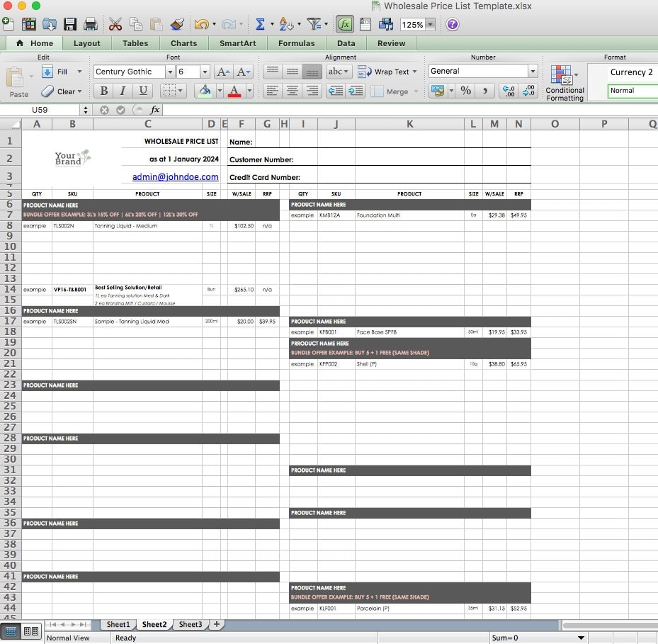Open the 125% zoom dropdown

coord(429,25)
